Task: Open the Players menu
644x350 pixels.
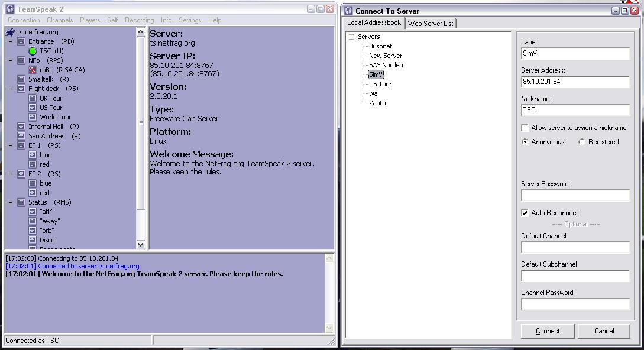Action: 90,20
